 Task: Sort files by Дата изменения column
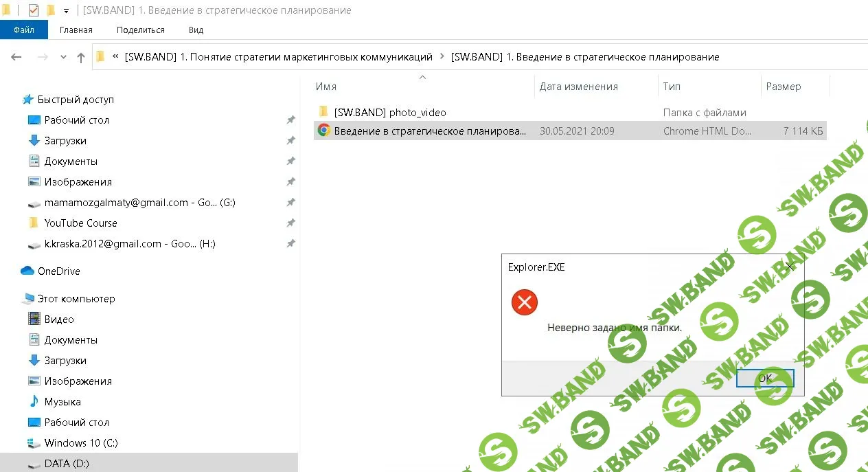click(578, 87)
